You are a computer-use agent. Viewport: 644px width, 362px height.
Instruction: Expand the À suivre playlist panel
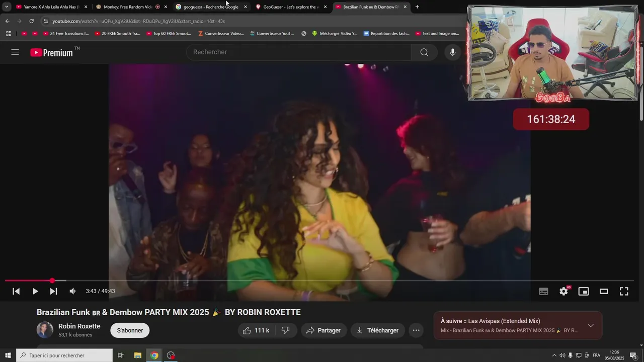(591, 325)
